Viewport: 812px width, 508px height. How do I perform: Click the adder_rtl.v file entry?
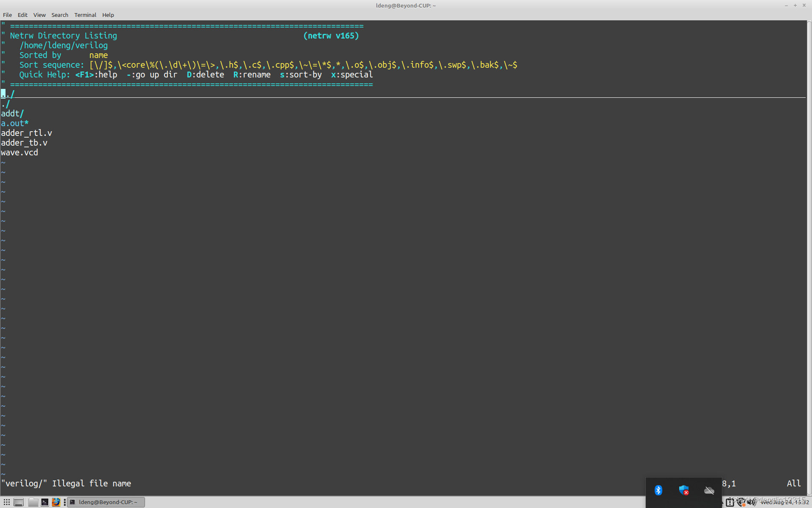pos(26,133)
